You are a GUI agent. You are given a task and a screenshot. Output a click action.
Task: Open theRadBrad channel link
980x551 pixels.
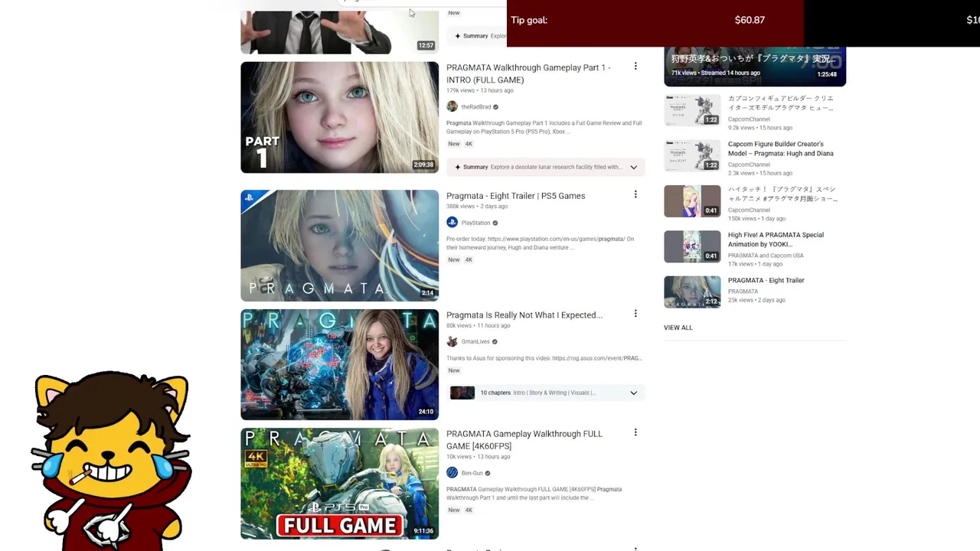(475, 107)
